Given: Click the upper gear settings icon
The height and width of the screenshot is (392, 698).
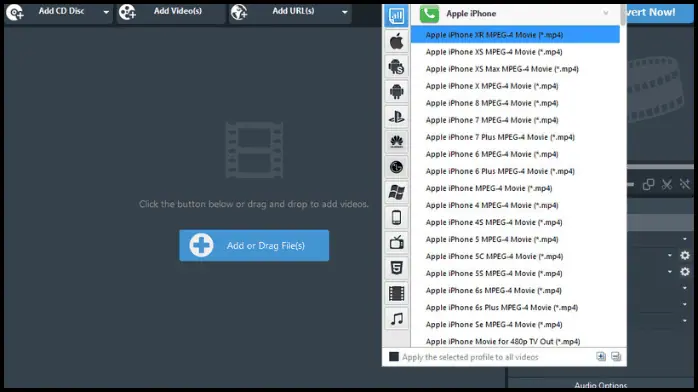Looking at the screenshot, I should tap(685, 255).
